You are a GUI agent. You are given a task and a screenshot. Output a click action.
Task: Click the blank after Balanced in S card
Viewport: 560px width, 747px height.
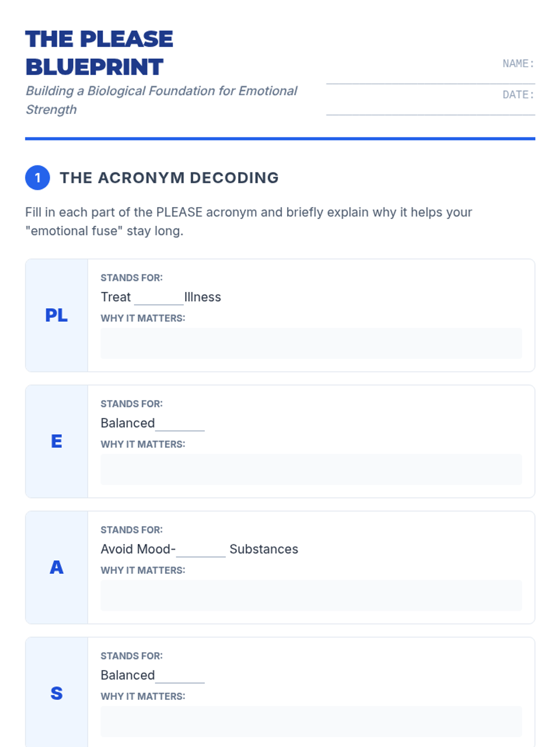tap(180, 676)
